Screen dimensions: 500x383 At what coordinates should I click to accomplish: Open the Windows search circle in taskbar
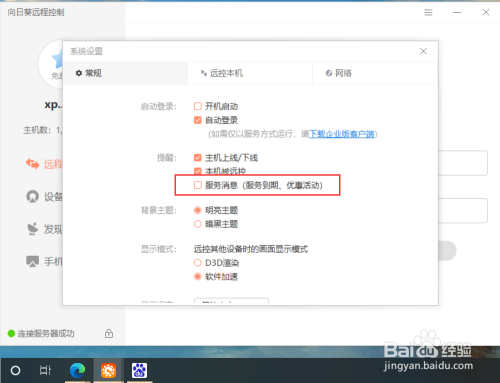tap(15, 370)
